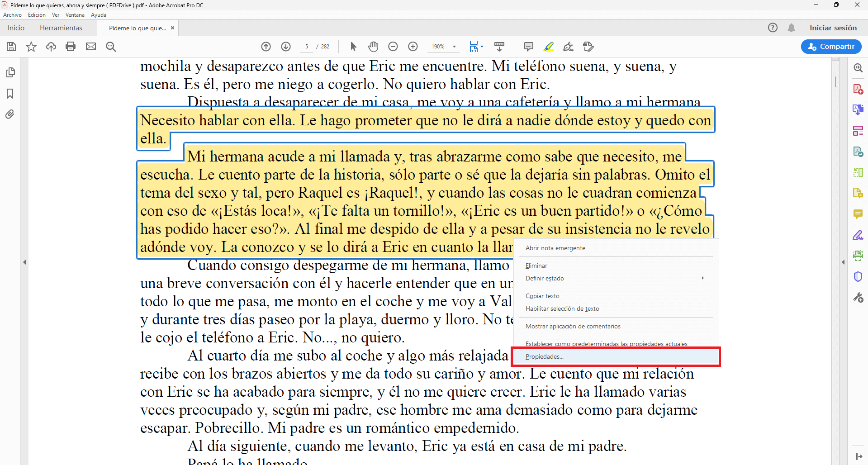Click the Compartir button

(x=831, y=47)
